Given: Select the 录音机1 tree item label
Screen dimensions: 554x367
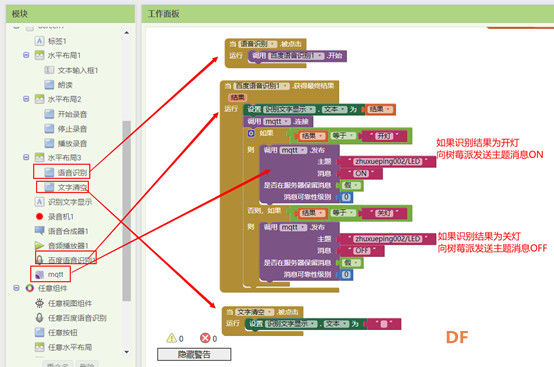Looking at the screenshot, I should [x=60, y=217].
